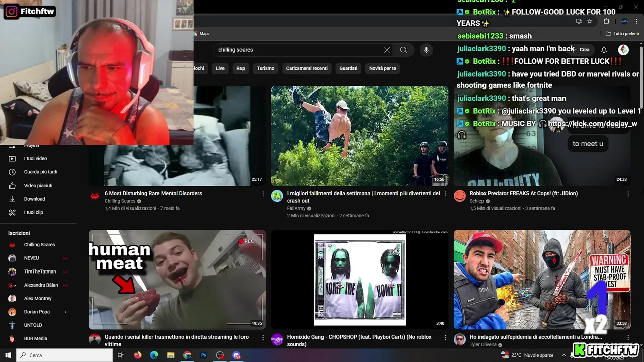Screen dimensions: 644x362
Task: Expand 'Tutti i preferiti' bookmarks folder
Action: 622,34
